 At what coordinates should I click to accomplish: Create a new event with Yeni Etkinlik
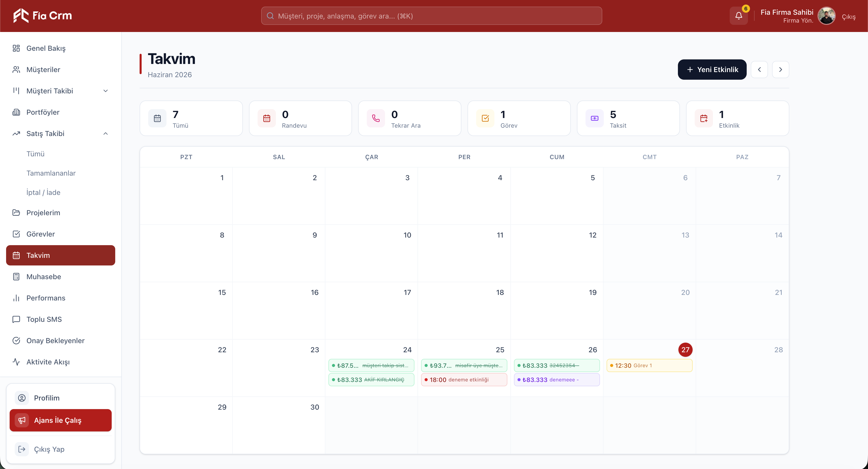coord(712,69)
